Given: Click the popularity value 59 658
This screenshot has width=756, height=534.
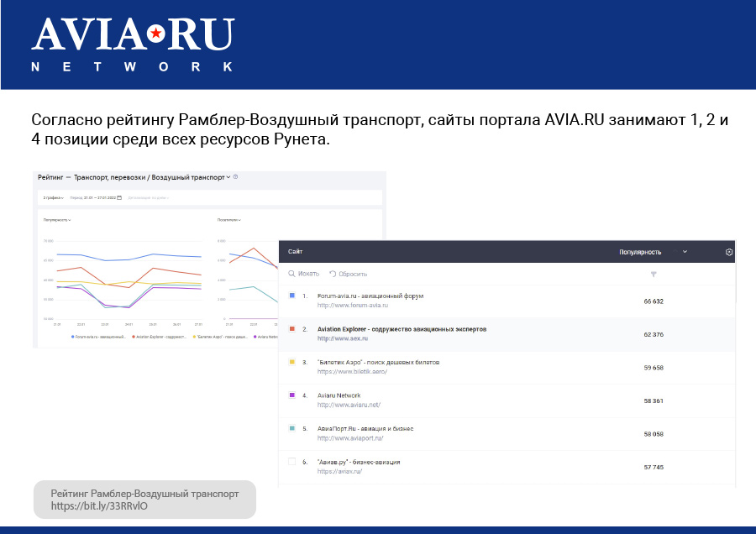Looking at the screenshot, I should pyautogui.click(x=654, y=368).
